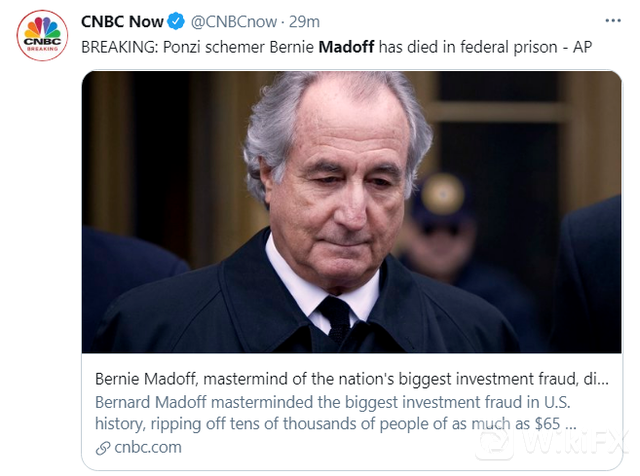Click the AP attribution ending the tweet
This screenshot has width=640, height=476.
click(574, 46)
